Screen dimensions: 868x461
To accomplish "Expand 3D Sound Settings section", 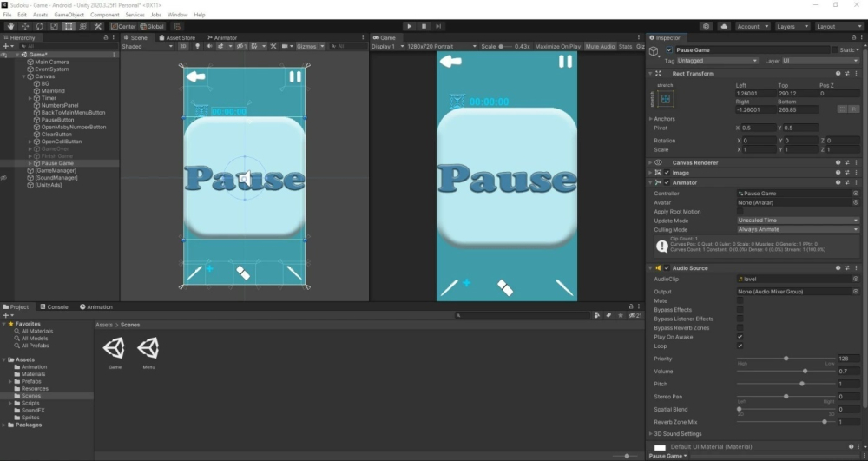I will point(678,434).
